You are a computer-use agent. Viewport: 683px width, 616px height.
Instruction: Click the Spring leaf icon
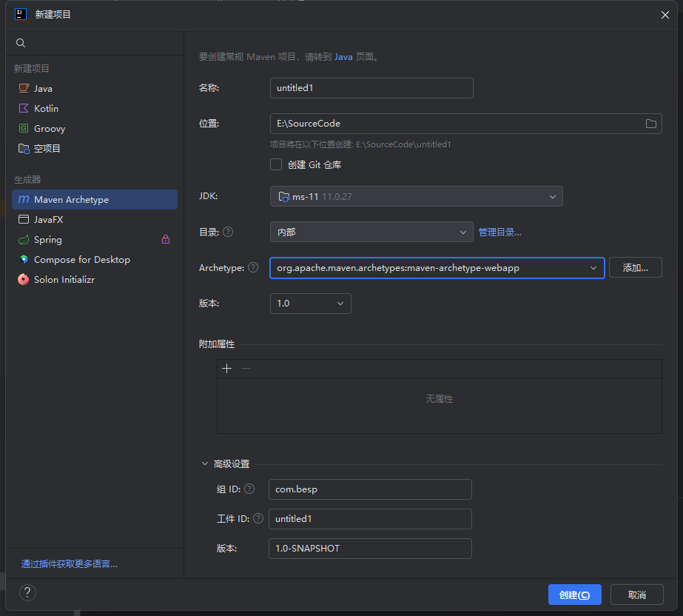[x=24, y=239]
